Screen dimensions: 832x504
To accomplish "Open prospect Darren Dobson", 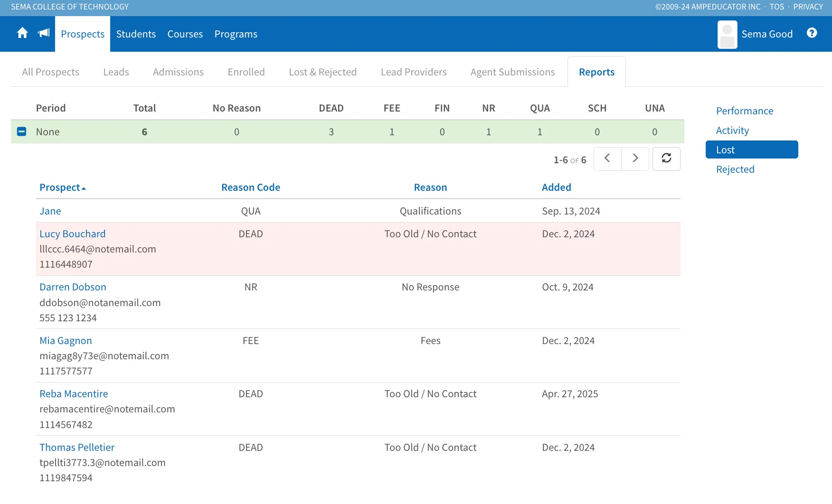I will (73, 287).
